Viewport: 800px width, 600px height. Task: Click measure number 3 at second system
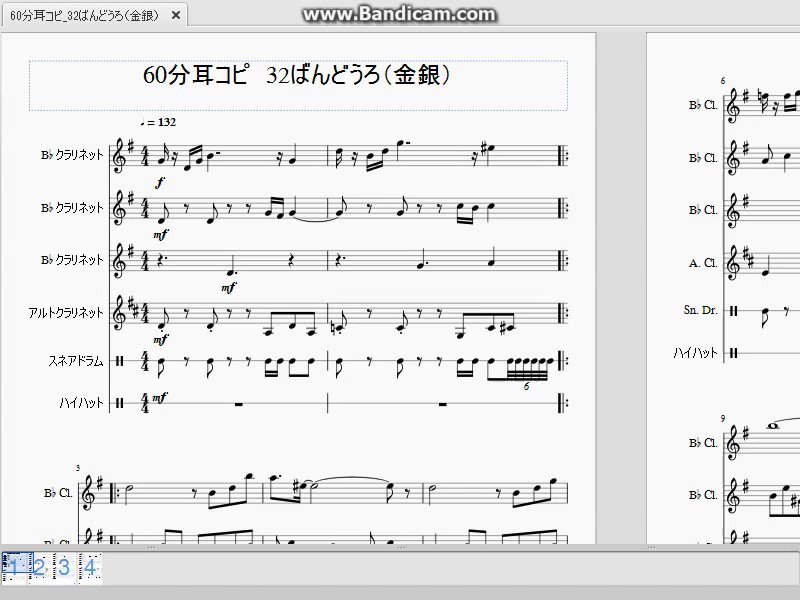click(78, 468)
